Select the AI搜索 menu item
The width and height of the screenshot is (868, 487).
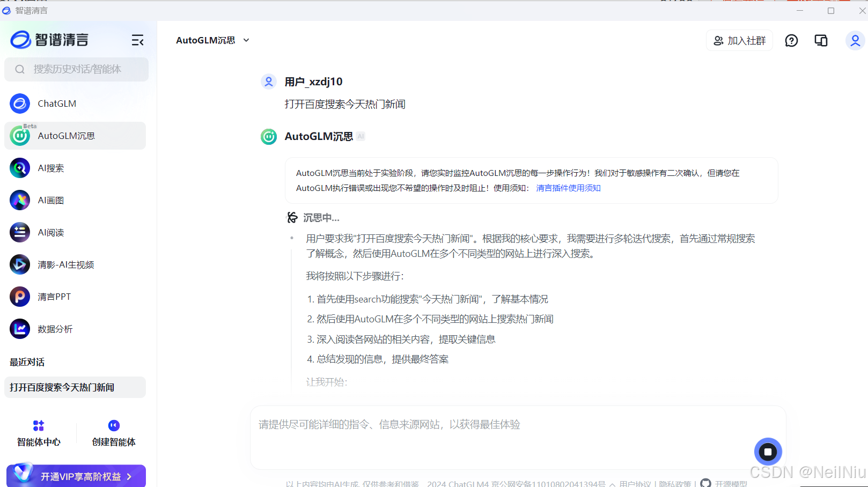point(75,168)
